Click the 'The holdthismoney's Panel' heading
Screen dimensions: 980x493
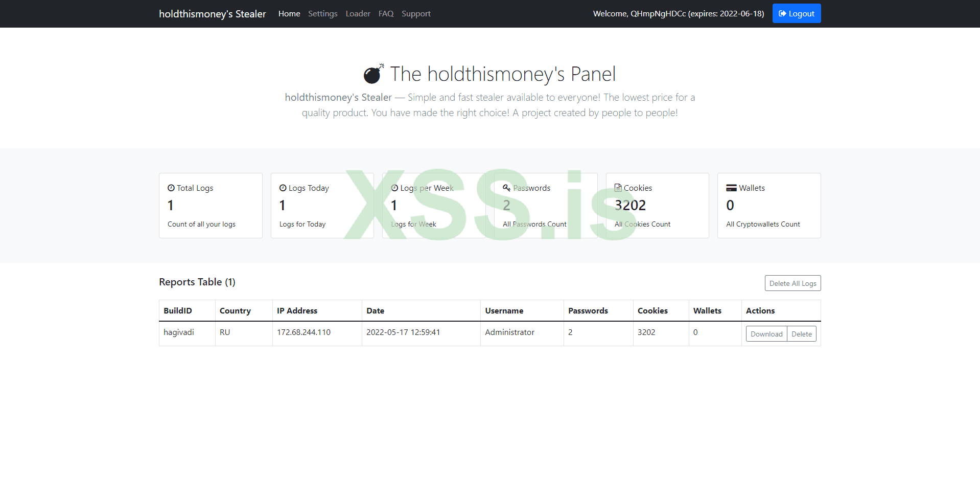coord(503,74)
